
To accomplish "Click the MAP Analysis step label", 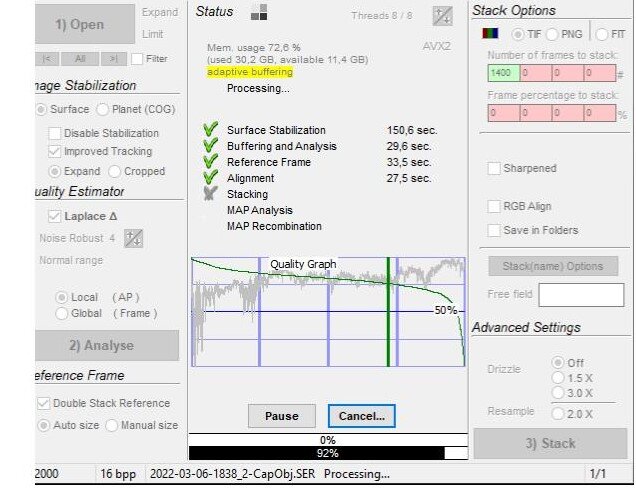I will pos(260,210).
